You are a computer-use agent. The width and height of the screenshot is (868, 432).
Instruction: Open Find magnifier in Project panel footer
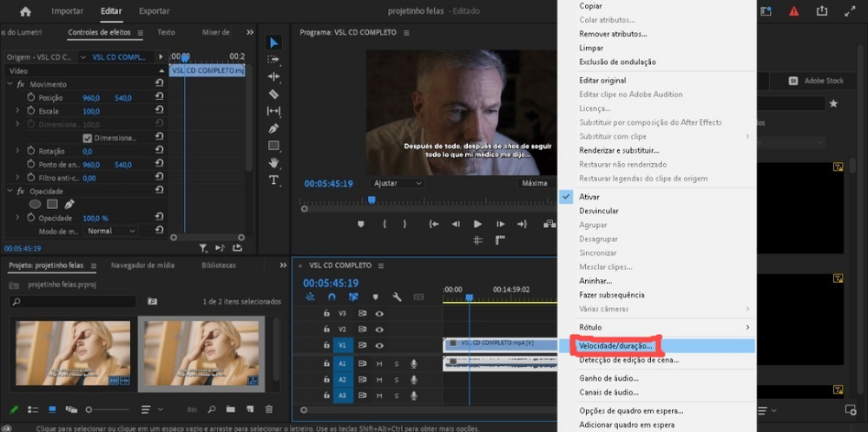(212, 409)
